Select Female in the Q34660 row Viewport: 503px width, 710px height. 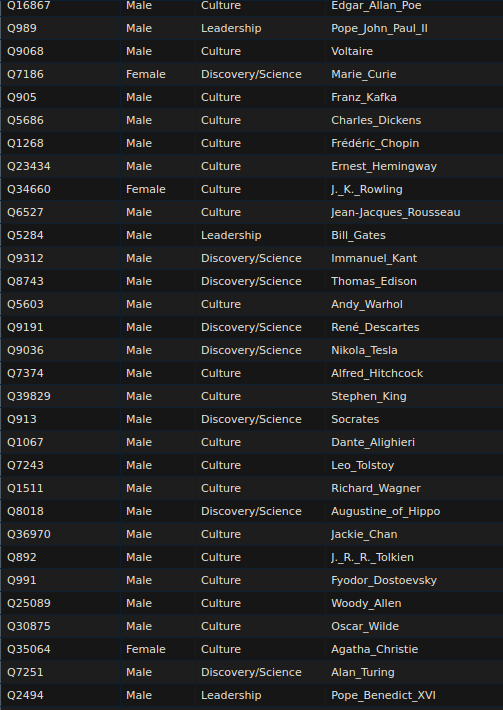point(158,189)
